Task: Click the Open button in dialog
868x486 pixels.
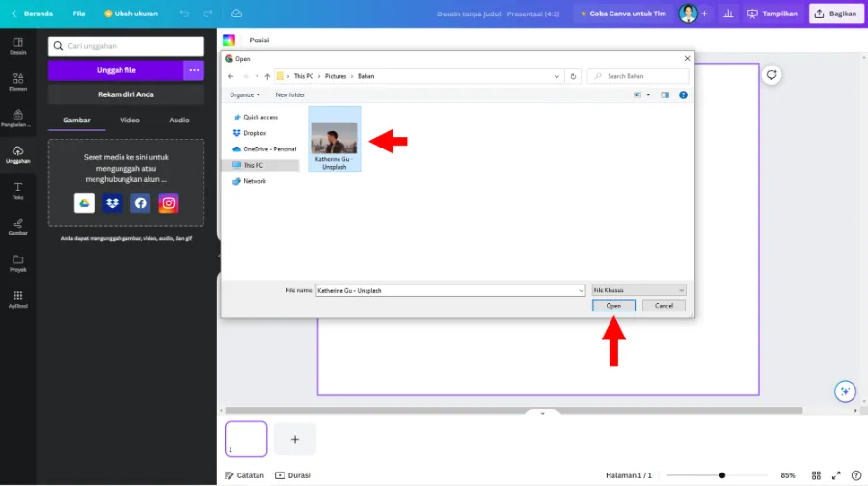Action: coord(613,306)
